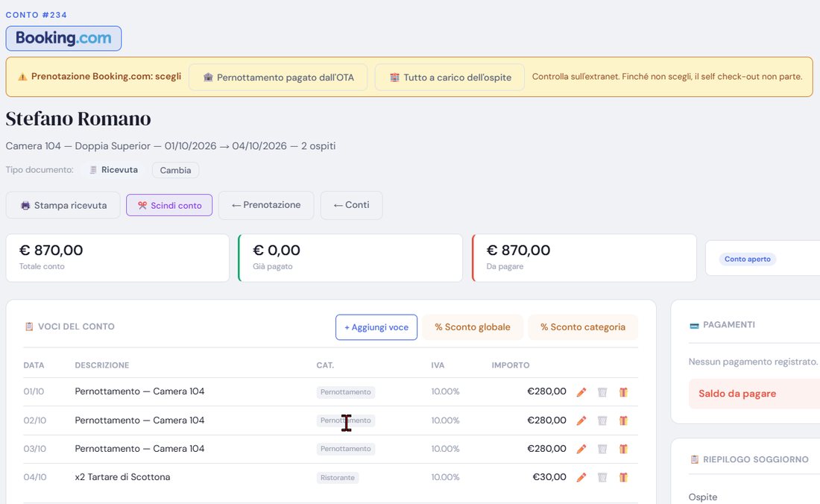Click the Voci del conto clipboard icon

point(29,327)
